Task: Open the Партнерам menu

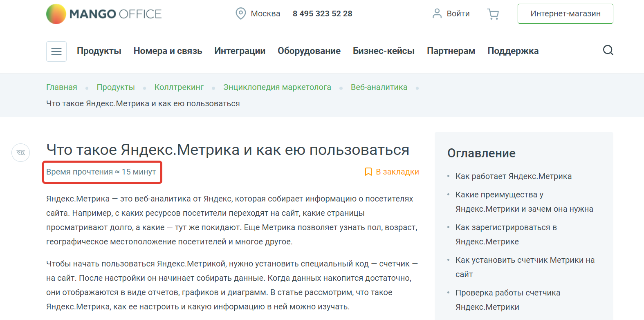Action: pyautogui.click(x=451, y=51)
